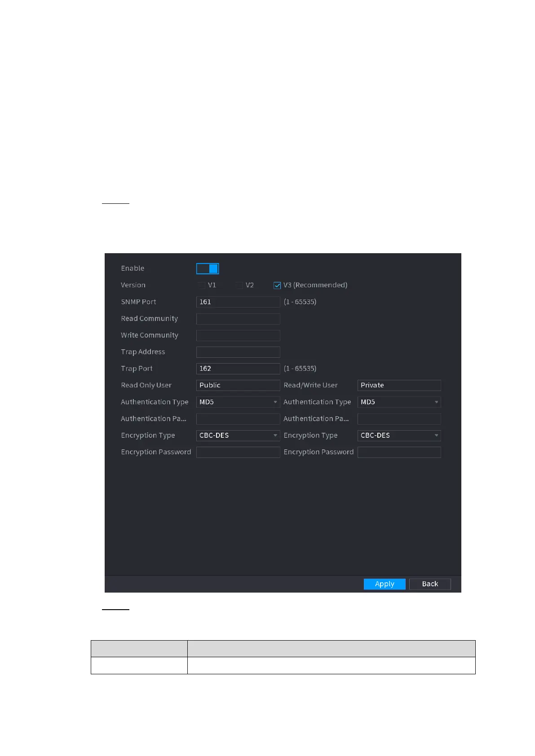Click the '(1 - 65535)' text beside SNMP Port
This screenshot has height=756, width=535.
[300, 302]
